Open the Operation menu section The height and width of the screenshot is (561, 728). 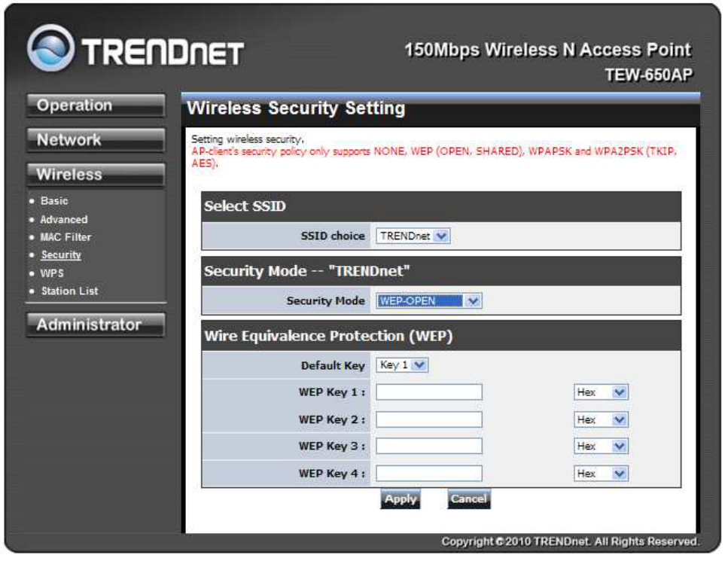coord(96,105)
